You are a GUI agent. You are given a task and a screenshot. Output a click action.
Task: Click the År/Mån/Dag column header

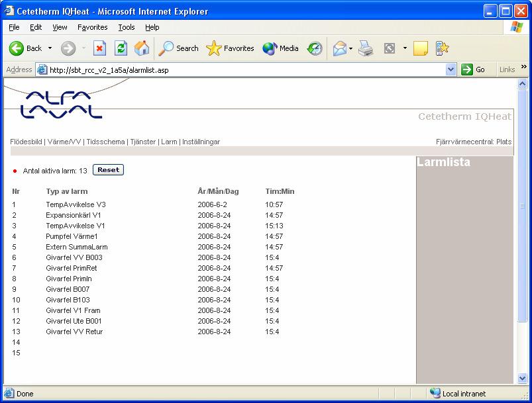click(x=218, y=191)
